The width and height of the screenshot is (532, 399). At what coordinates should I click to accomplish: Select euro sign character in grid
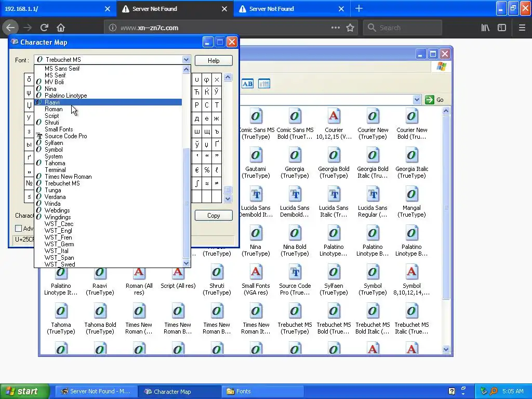click(197, 170)
